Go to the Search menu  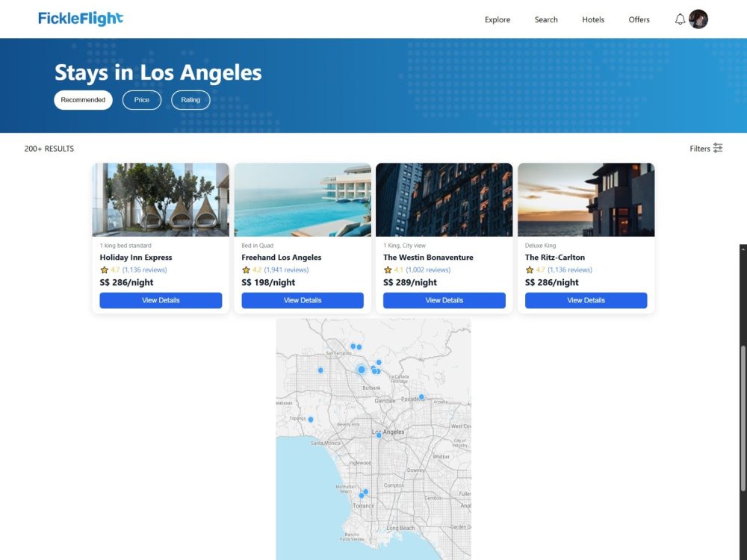click(x=546, y=19)
